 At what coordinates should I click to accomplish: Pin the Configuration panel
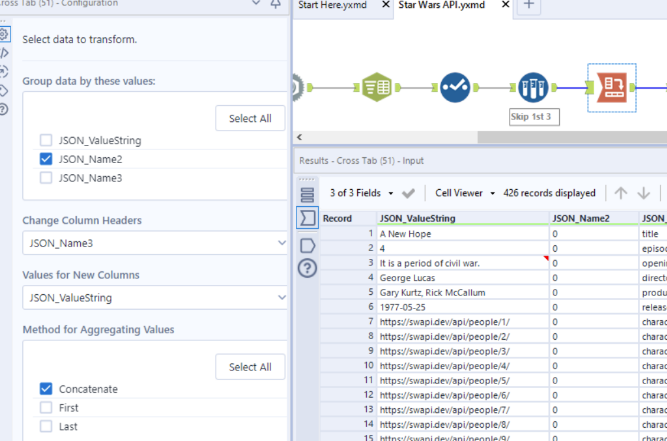(x=276, y=7)
